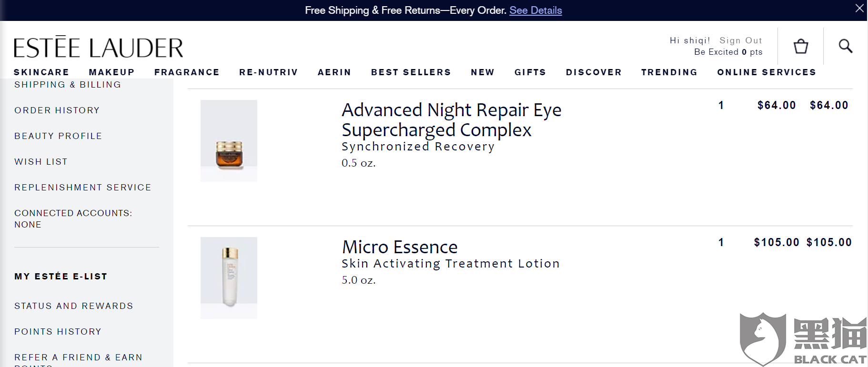View the Wish List sidebar link
Screen dimensions: 868x367
pyautogui.click(x=41, y=162)
